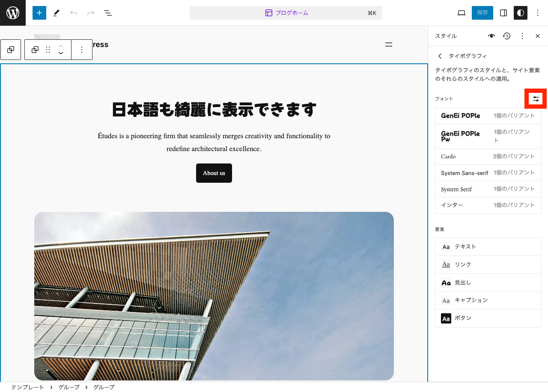Open the インター font entry
Screen dimensions: 548x392
pyautogui.click(x=488, y=205)
